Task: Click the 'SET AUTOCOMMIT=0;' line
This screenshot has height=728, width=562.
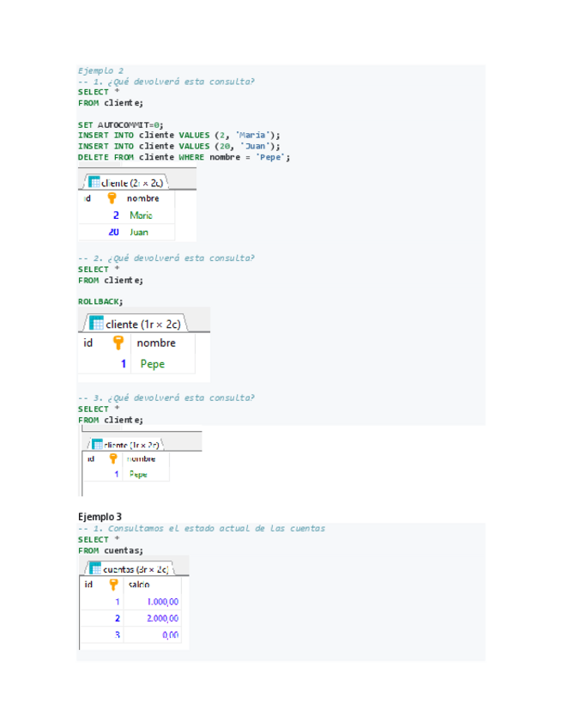Action: pyautogui.click(x=121, y=124)
